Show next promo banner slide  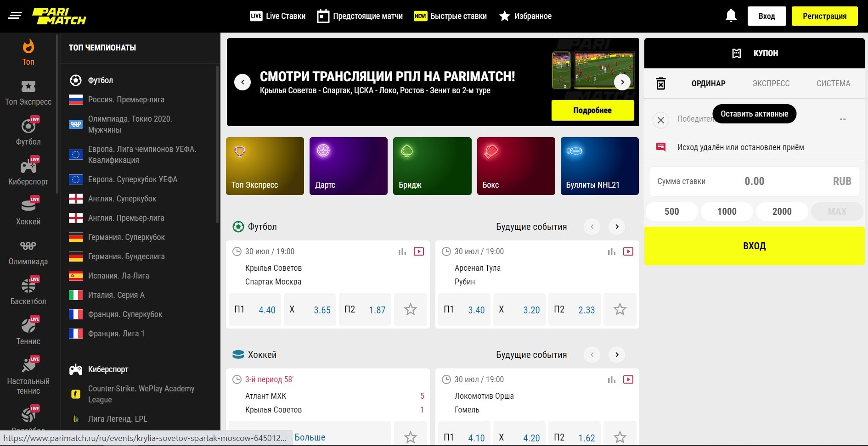pyautogui.click(x=622, y=82)
